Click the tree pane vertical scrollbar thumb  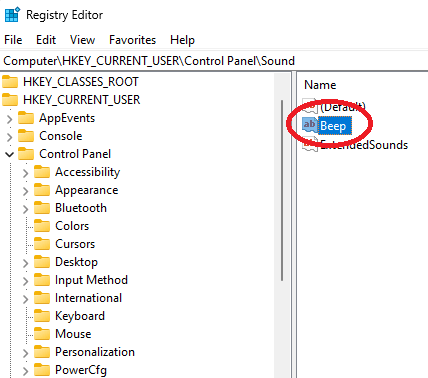[x=282, y=190]
